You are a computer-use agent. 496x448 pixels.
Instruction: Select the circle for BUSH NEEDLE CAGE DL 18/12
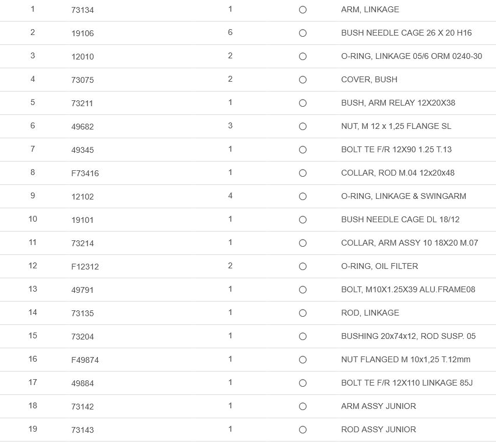[302, 220]
